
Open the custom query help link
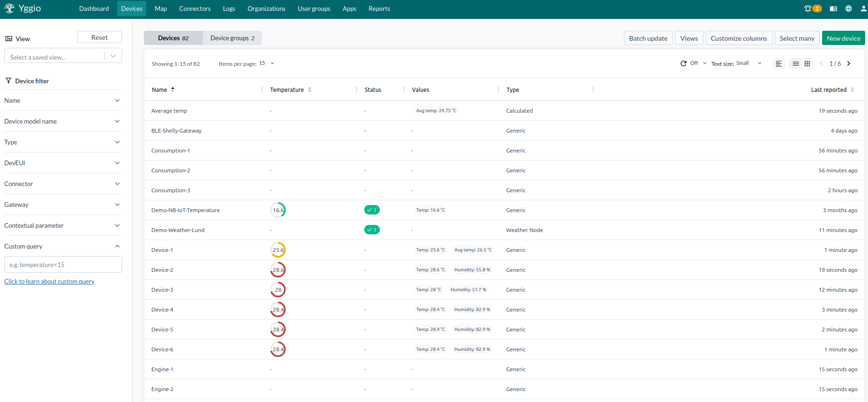pos(49,281)
